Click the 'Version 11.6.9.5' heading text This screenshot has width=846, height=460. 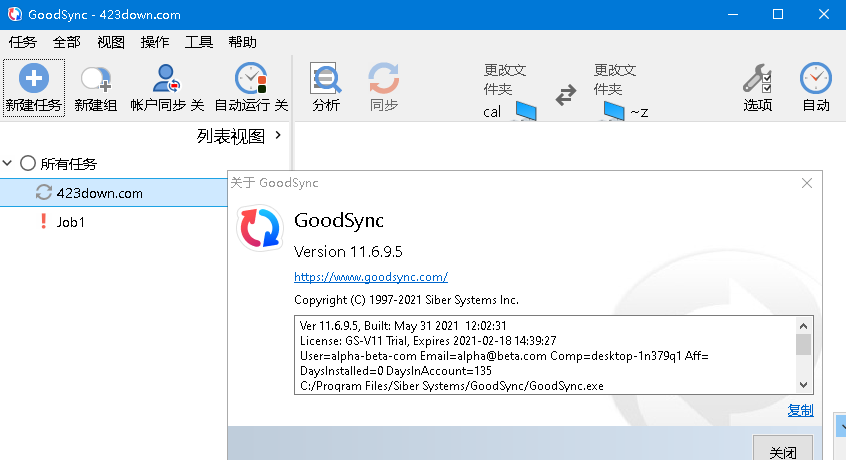[348, 252]
